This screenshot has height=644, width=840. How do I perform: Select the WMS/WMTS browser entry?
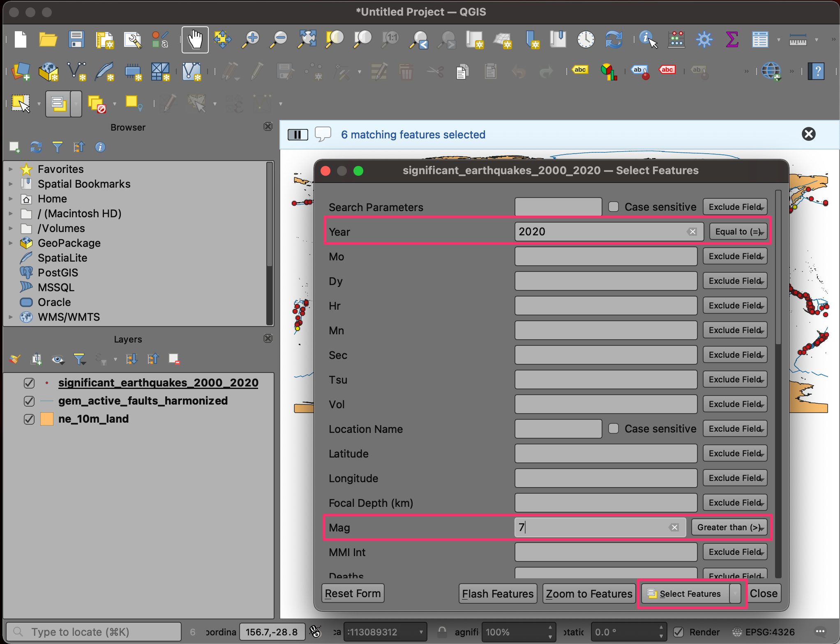coord(69,317)
